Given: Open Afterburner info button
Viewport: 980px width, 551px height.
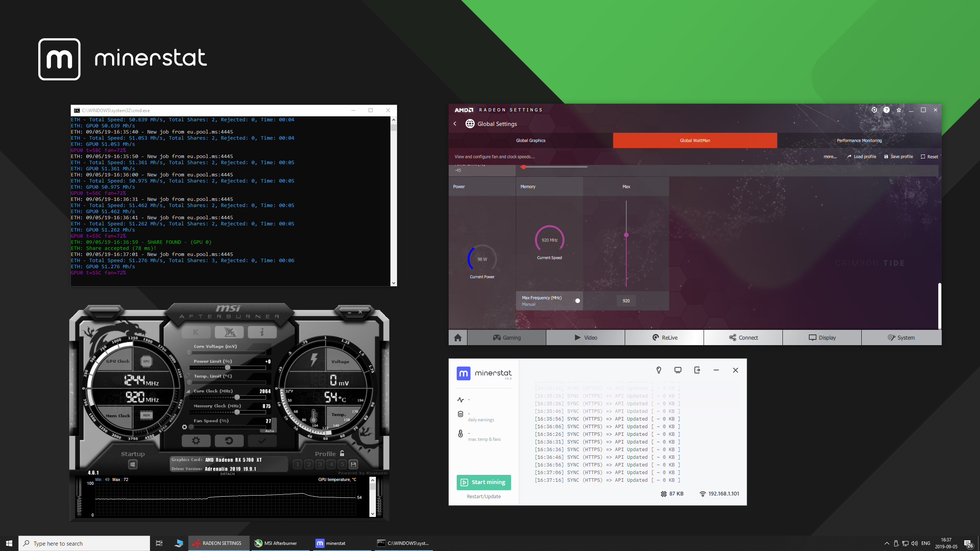Looking at the screenshot, I should click(262, 332).
